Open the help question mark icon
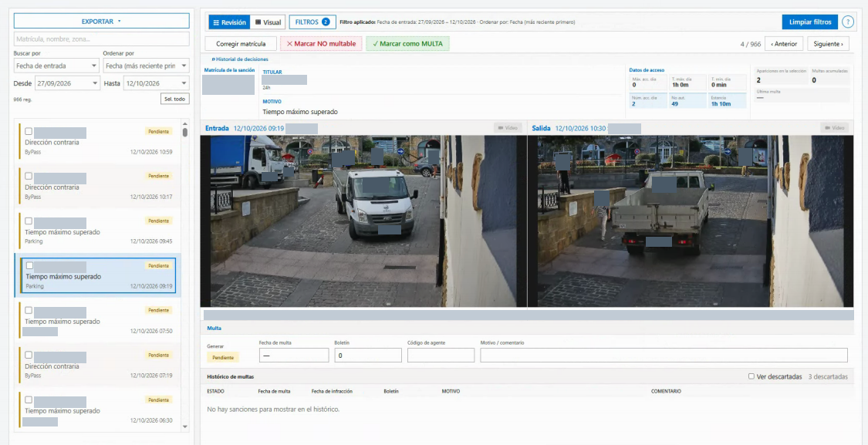 point(847,22)
